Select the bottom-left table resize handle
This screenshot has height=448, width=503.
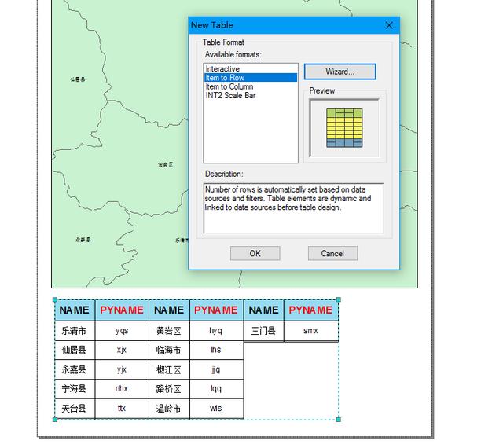pos(55,420)
